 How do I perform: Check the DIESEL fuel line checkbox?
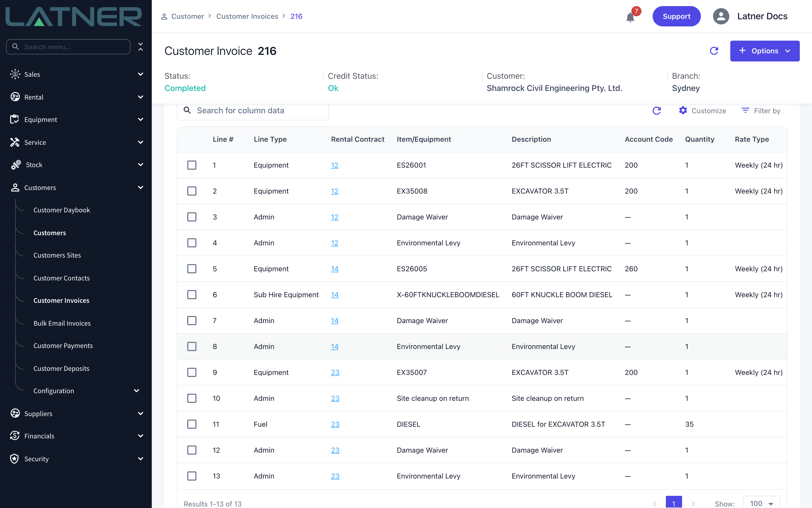click(x=192, y=424)
